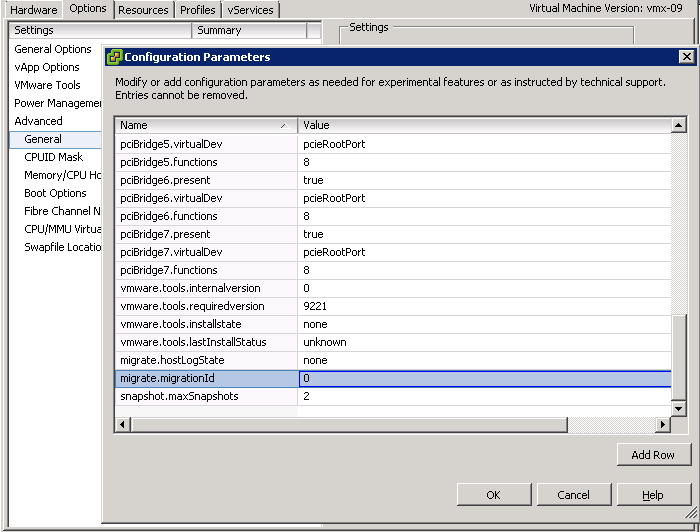Screen dimensions: 700x532
Task: Sort by the Name column header
Action: 206,125
